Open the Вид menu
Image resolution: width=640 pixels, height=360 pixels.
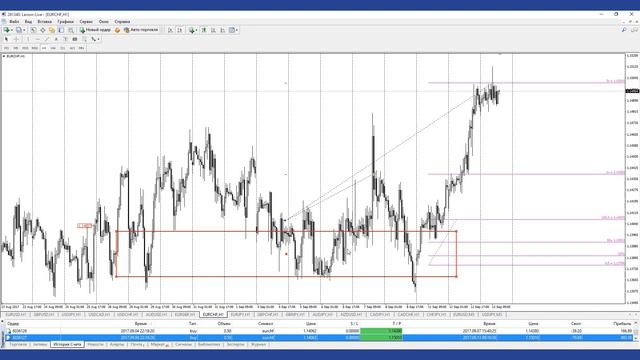tap(28, 22)
